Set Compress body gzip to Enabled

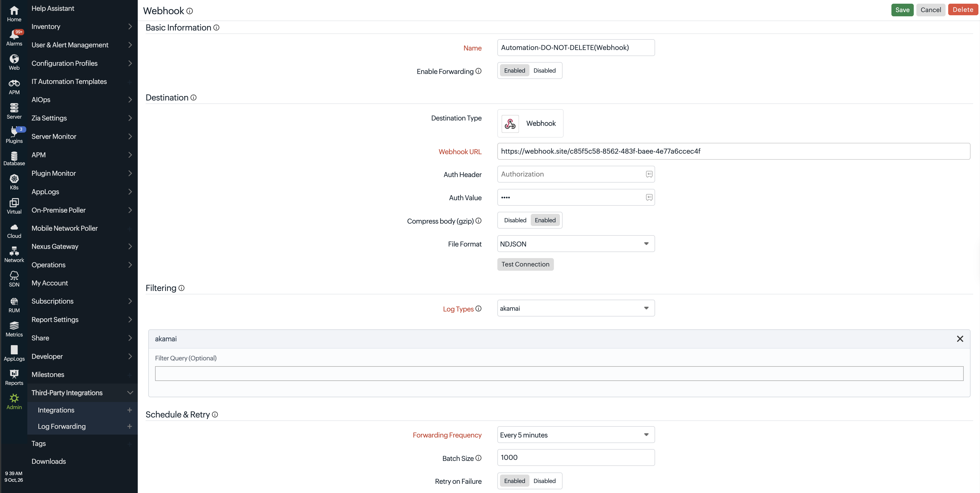(545, 220)
